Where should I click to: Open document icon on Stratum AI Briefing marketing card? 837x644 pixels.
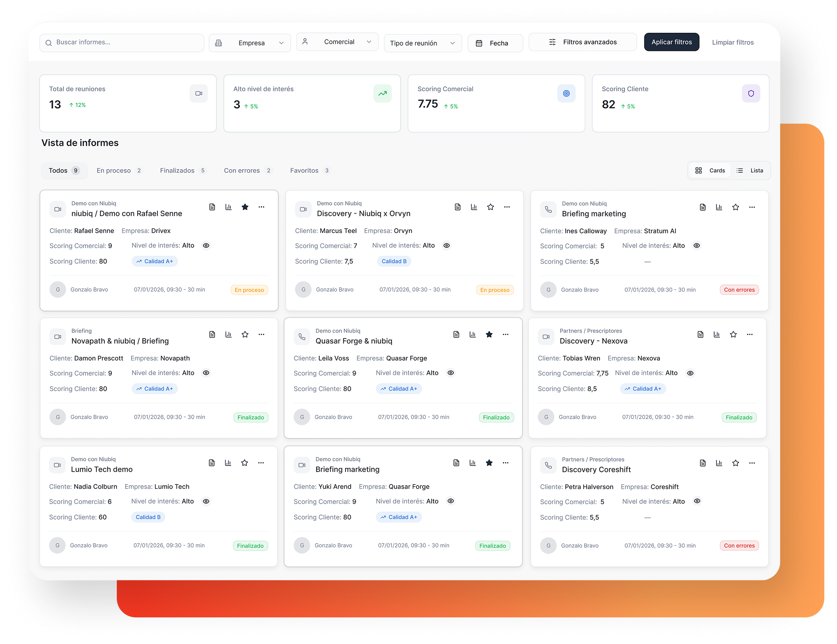pos(702,207)
